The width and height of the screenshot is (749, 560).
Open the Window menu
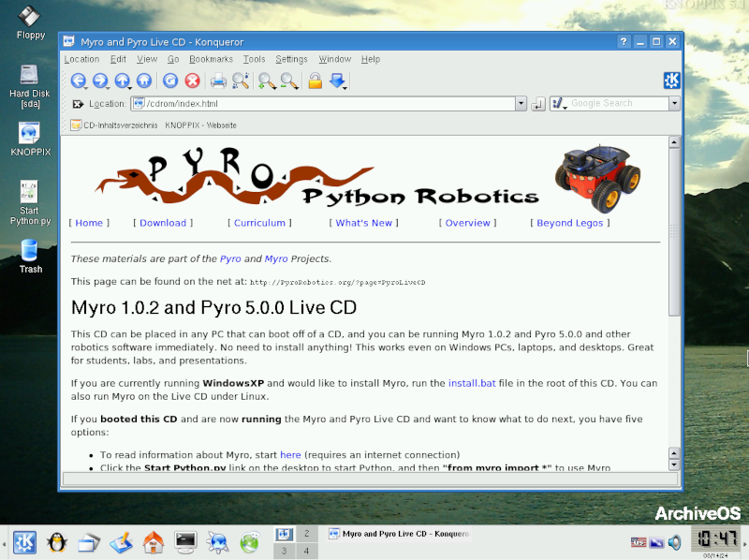pos(335,59)
